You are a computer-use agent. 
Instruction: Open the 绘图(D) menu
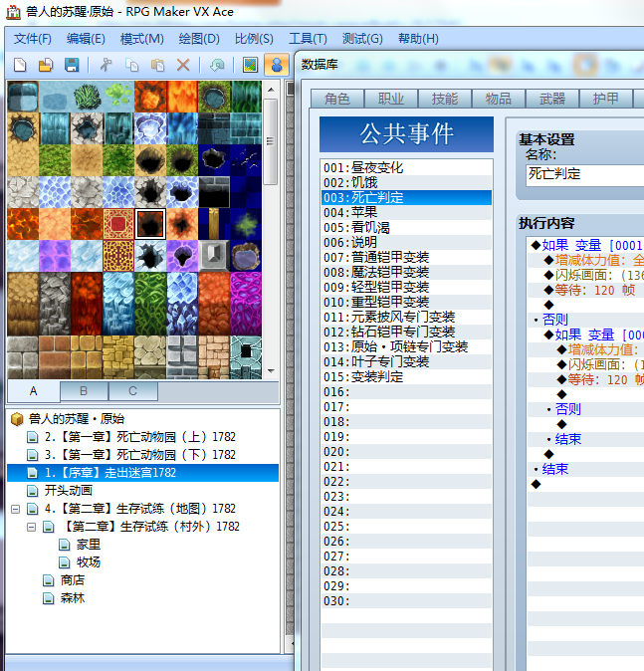[x=199, y=39]
